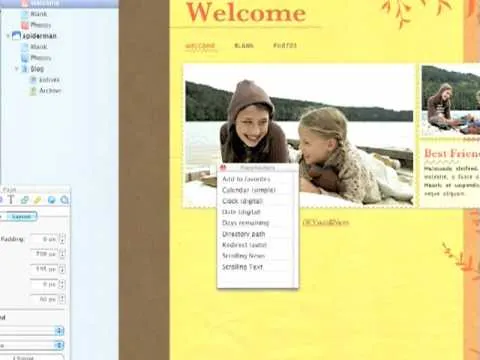Image resolution: width=480 pixels, height=360 pixels.
Task: Choose Scrolling News placeholder
Action: click(x=243, y=256)
